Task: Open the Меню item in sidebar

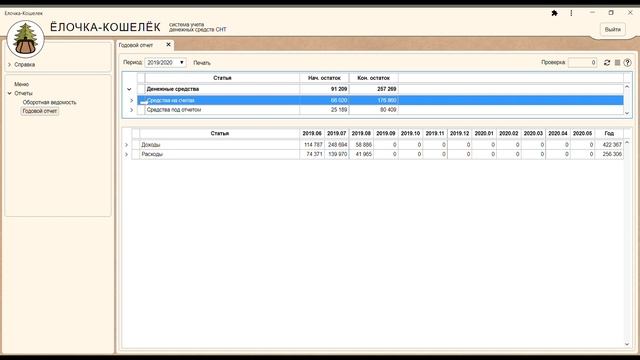Action: click(22, 84)
